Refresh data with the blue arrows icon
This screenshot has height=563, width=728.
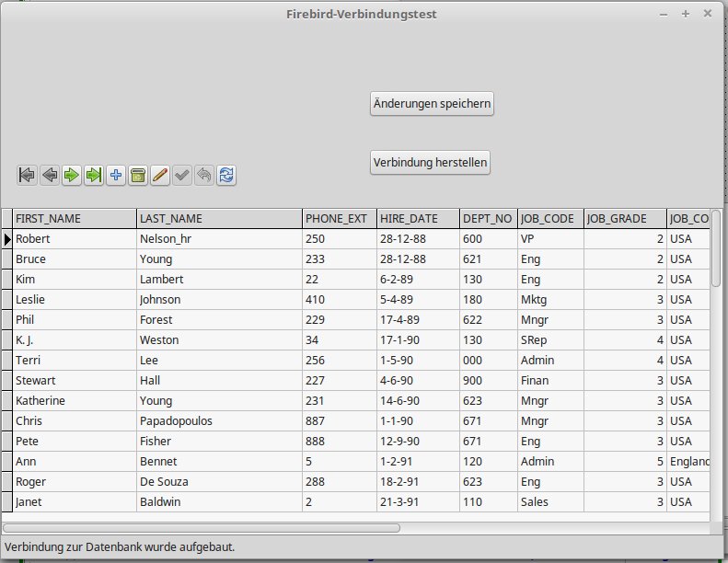tap(226, 175)
